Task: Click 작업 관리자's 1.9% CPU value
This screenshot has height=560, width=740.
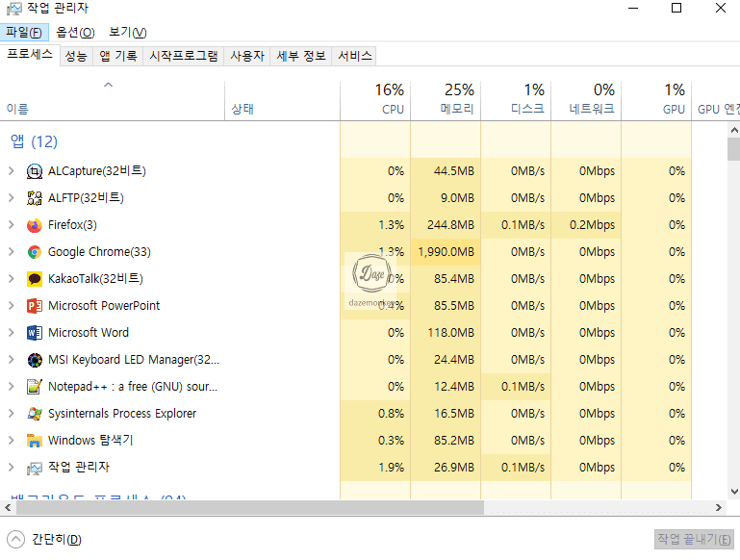Action: (x=391, y=467)
